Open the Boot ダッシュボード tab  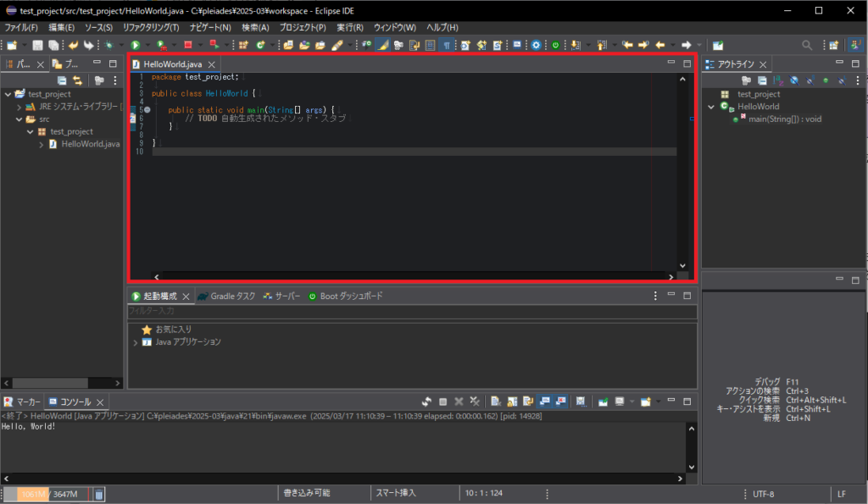click(x=346, y=296)
